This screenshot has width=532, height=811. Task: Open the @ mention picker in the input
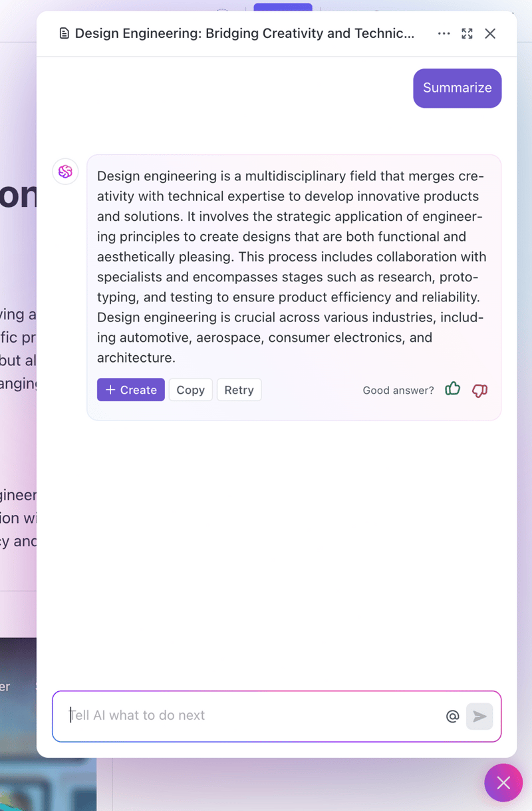[453, 716]
